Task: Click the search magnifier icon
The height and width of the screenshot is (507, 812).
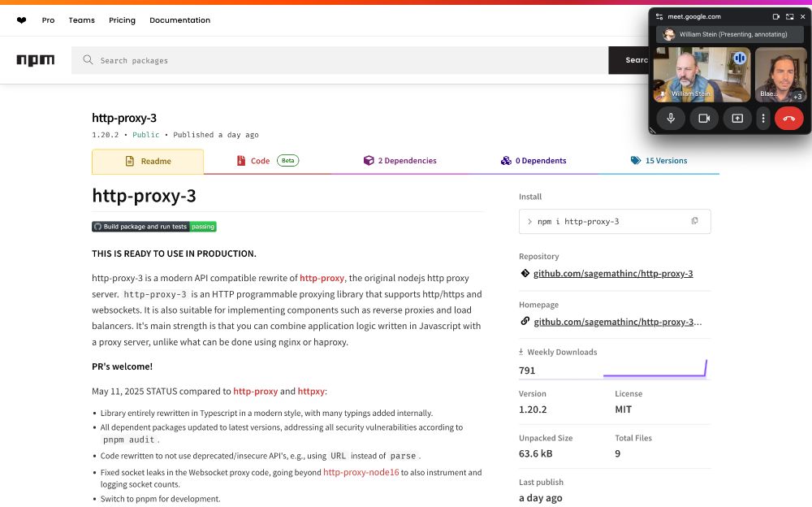Action: point(88,60)
